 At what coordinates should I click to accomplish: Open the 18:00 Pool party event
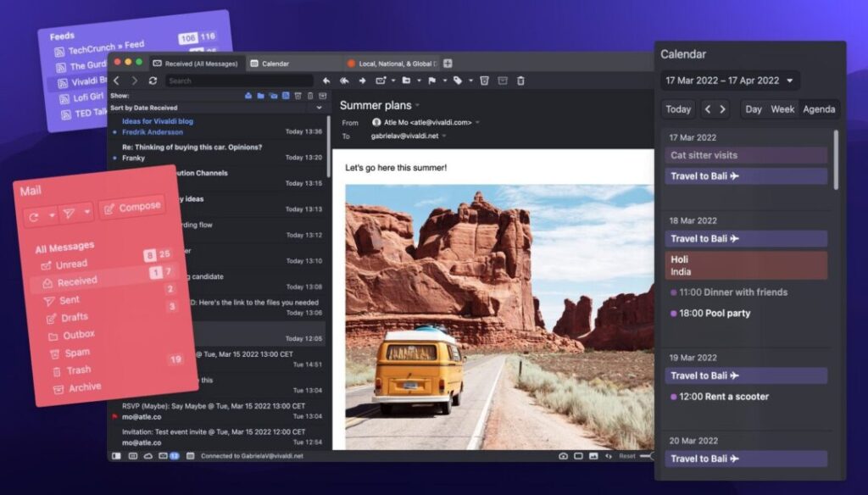point(711,314)
